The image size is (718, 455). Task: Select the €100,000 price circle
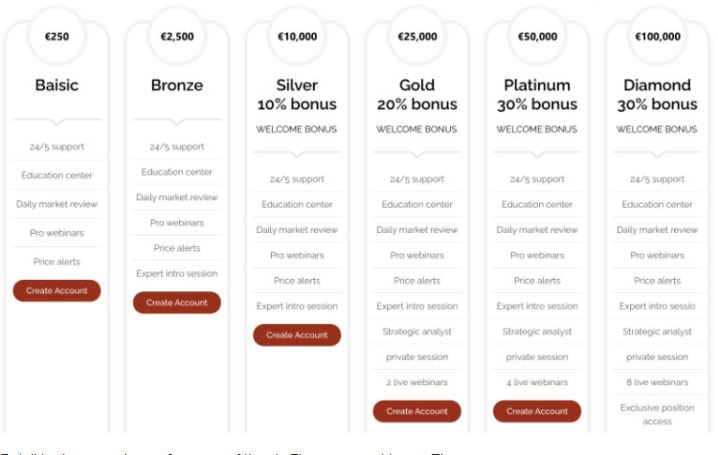click(657, 36)
